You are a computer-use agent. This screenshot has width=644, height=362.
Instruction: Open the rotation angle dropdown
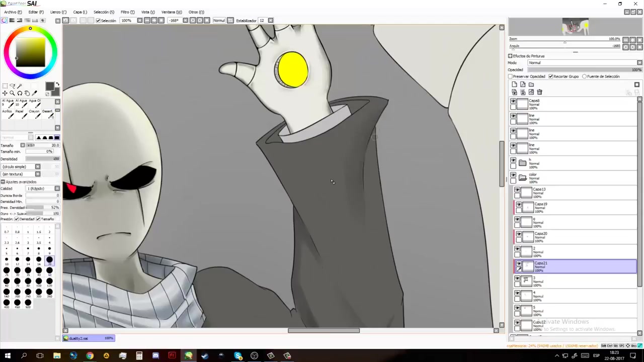point(185,20)
